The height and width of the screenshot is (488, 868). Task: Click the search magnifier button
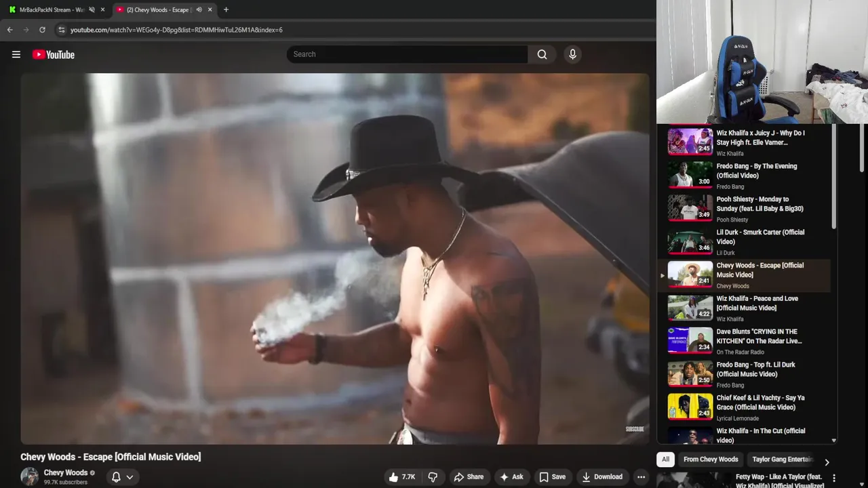542,54
